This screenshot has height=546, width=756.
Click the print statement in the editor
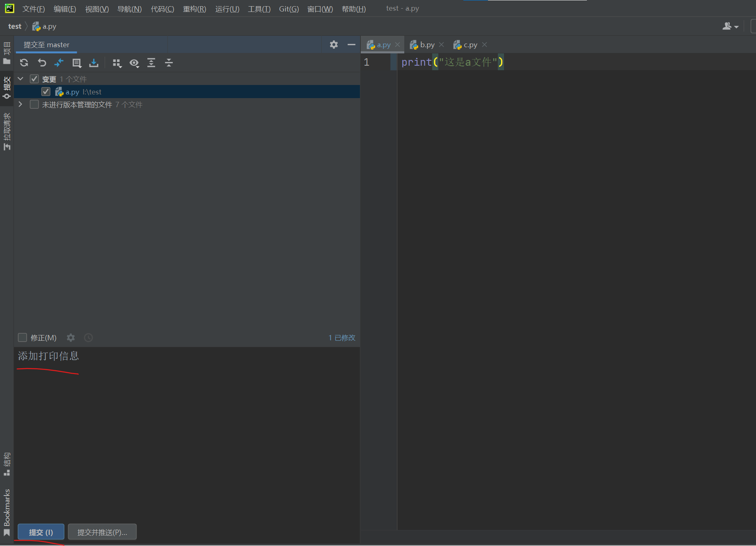452,62
